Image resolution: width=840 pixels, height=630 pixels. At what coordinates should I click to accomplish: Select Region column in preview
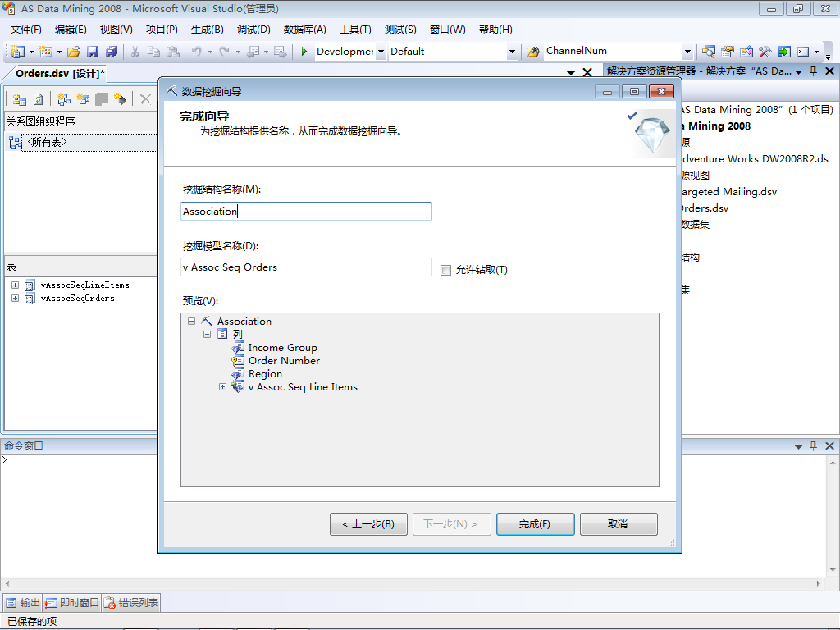point(265,374)
